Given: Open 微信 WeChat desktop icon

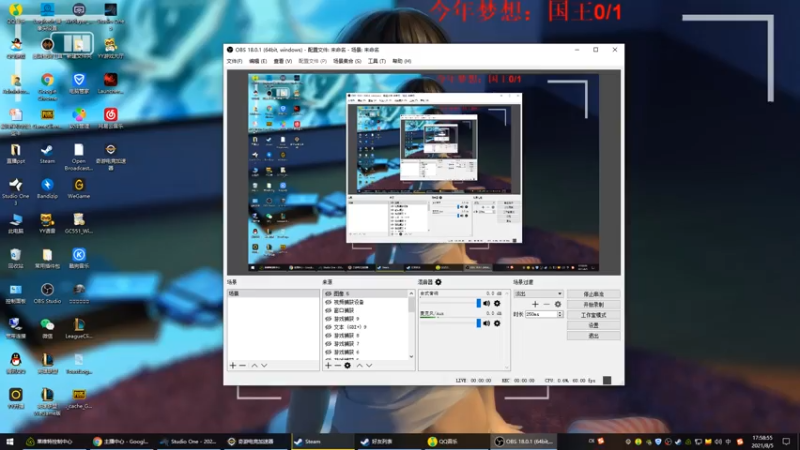Looking at the screenshot, I should coord(47,328).
